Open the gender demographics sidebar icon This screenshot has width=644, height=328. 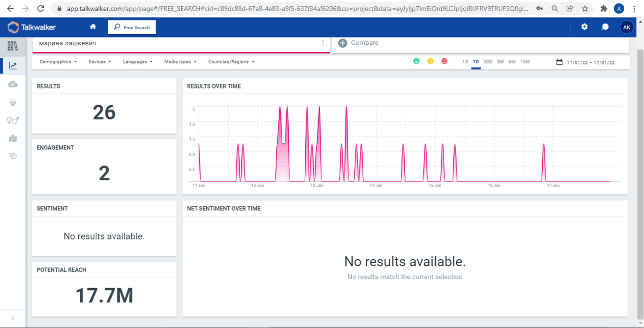pos(13,120)
